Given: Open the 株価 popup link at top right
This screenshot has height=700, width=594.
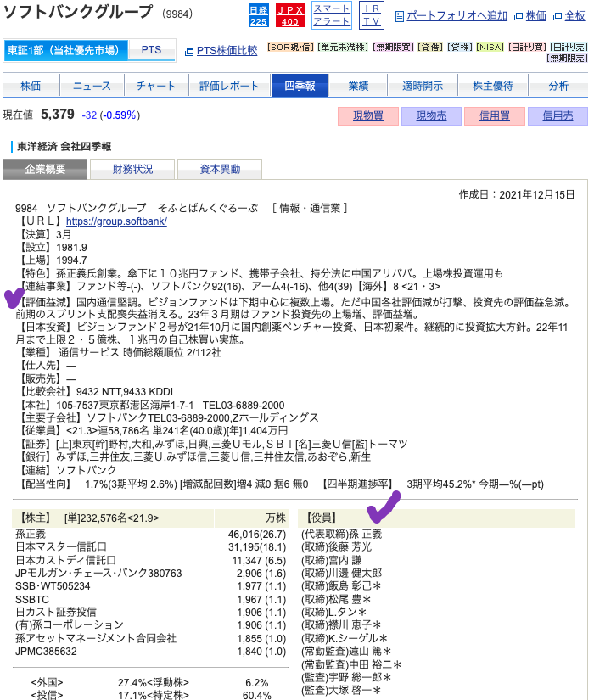Looking at the screenshot, I should tap(535, 16).
